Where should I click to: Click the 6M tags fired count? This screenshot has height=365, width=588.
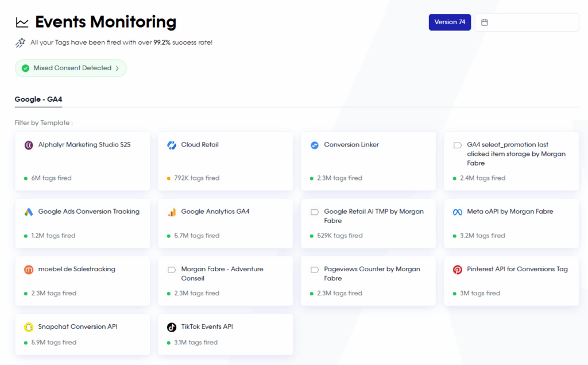pos(51,178)
